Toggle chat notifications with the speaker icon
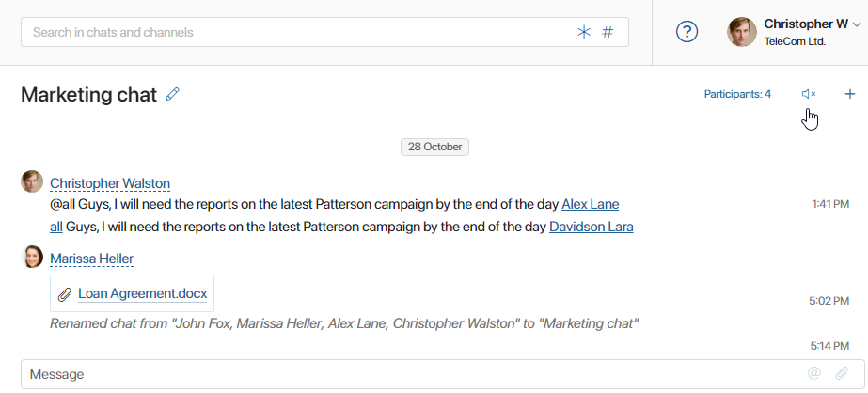This screenshot has width=868, height=393. 809,94
